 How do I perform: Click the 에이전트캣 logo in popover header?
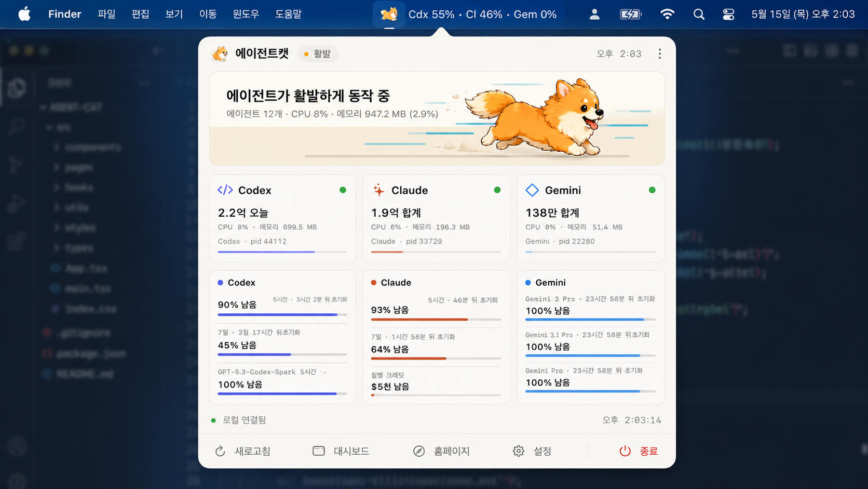coord(220,54)
